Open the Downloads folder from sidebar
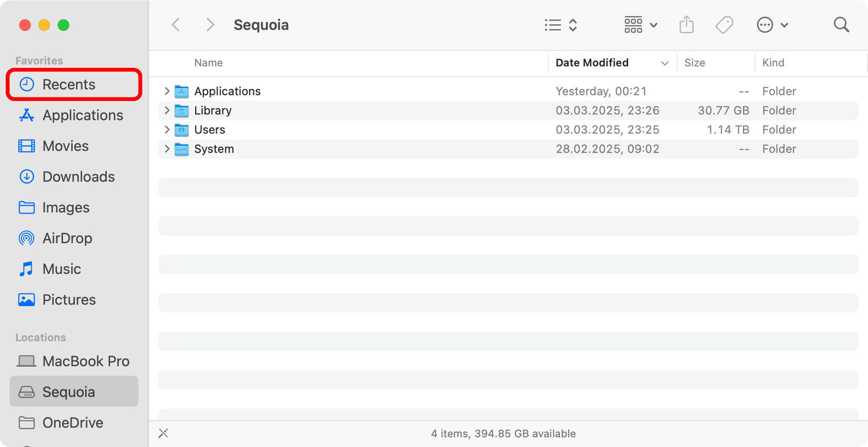Screen dimensions: 868x447 click(78, 177)
